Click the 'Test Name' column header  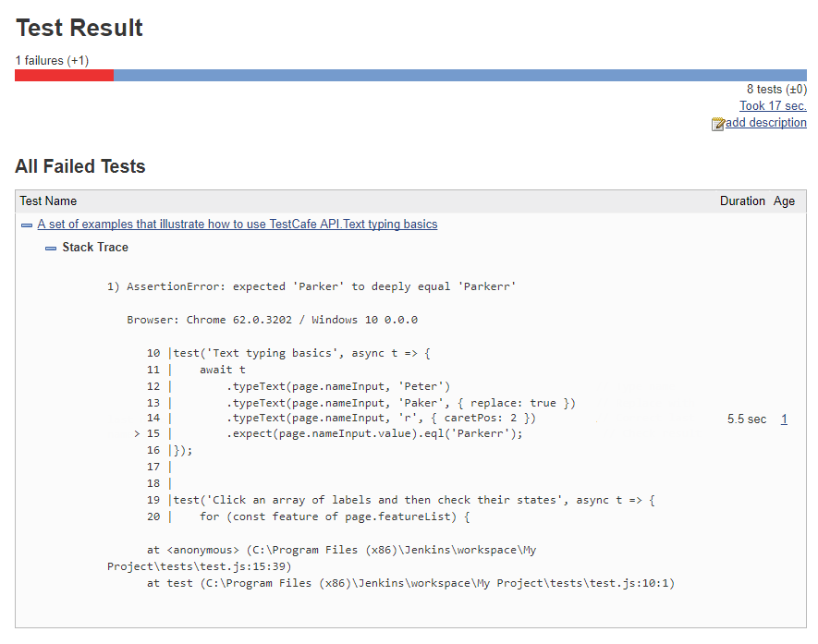pos(48,201)
